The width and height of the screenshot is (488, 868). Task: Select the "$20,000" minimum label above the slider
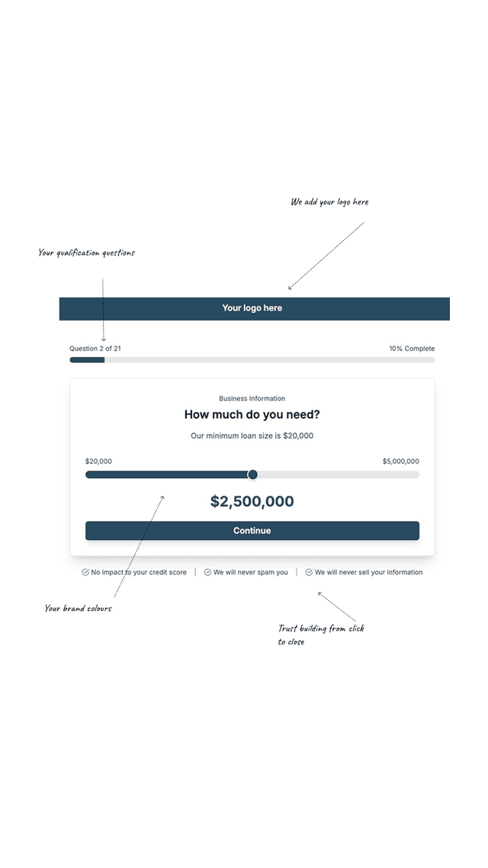[x=99, y=461]
